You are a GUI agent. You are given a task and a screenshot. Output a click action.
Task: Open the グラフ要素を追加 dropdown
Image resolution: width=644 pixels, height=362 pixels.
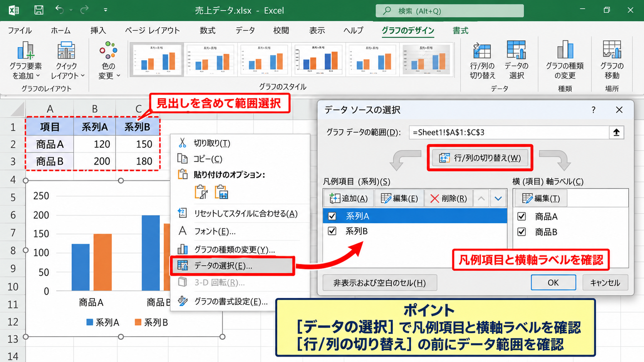(25, 60)
